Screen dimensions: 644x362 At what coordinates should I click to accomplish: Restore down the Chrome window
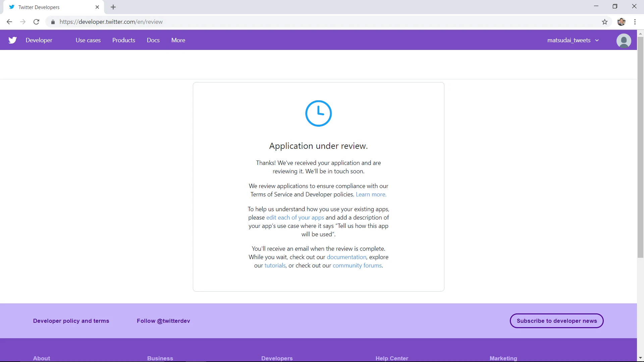pos(615,6)
